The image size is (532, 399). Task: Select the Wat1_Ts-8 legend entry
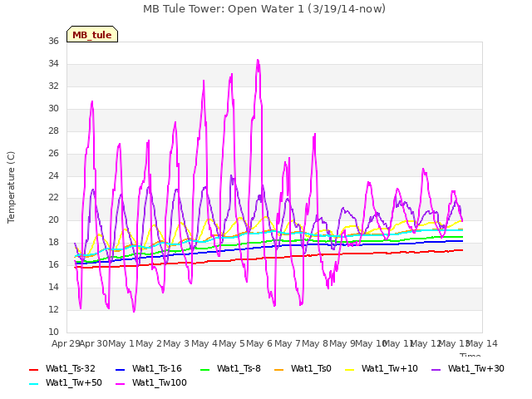231,369
